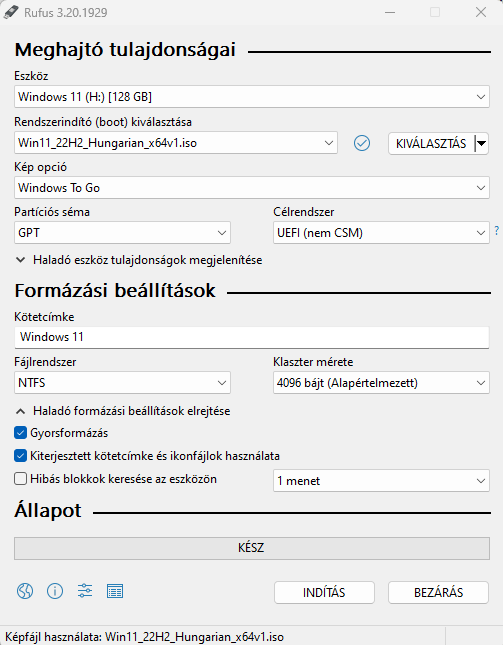Collapse Haladó formázási beállítások elrejtése
The width and height of the screenshot is (503, 645).
[x=123, y=411]
